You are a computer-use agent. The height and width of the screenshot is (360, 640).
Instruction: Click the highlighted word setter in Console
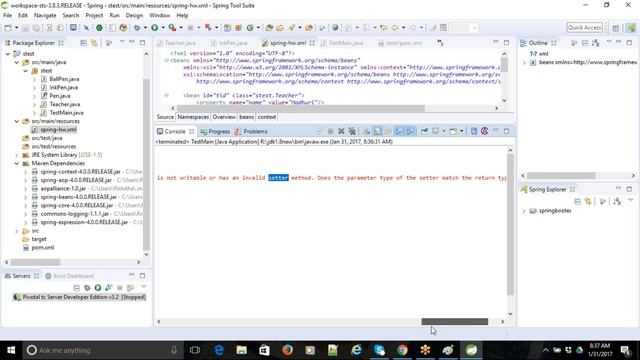point(278,178)
